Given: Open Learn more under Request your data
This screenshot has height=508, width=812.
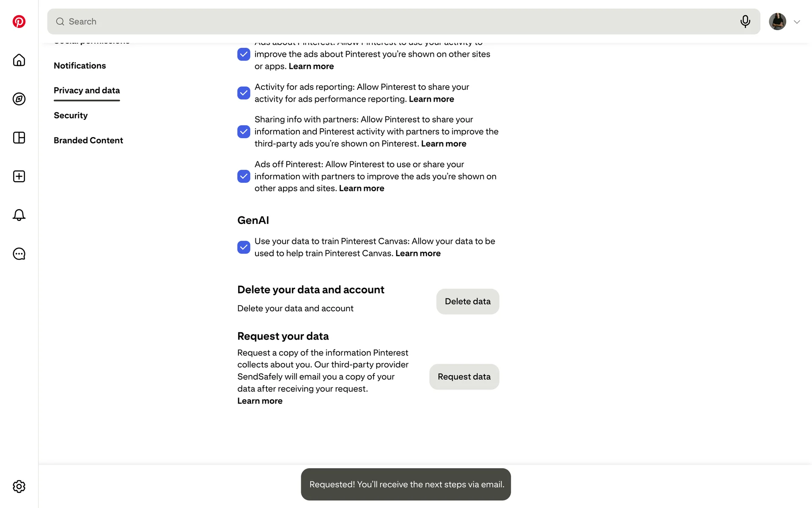Looking at the screenshot, I should click(x=260, y=401).
